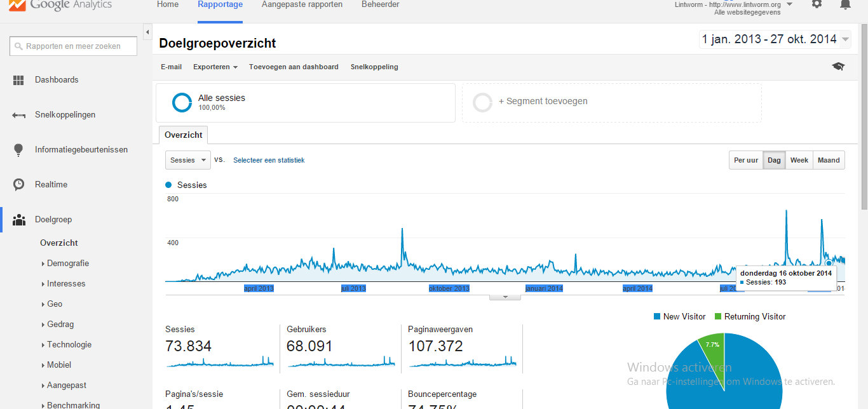868x409 pixels.
Task: Open the notifications bell icon
Action: point(845,4)
